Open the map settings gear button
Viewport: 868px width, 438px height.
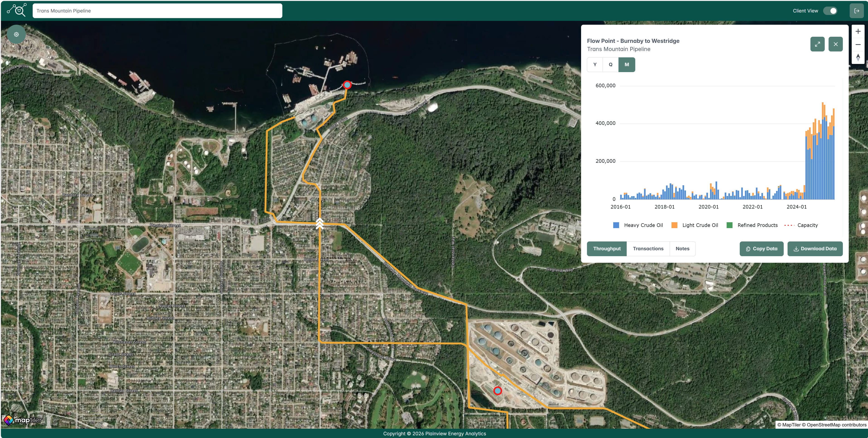pos(16,34)
